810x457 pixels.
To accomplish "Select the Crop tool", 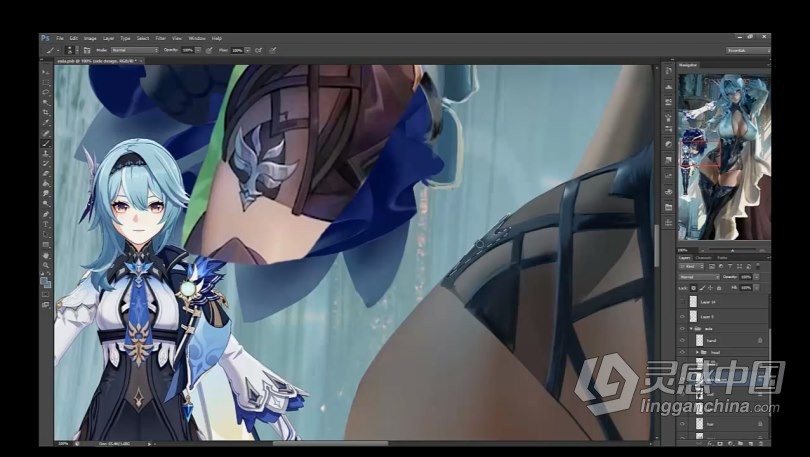I will point(45,112).
